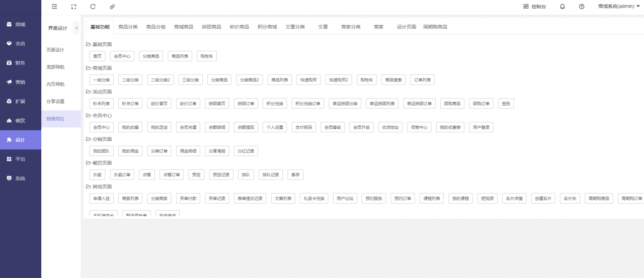Click the 分享海报 link button
The width and height of the screenshot is (644, 278).
point(218,151)
